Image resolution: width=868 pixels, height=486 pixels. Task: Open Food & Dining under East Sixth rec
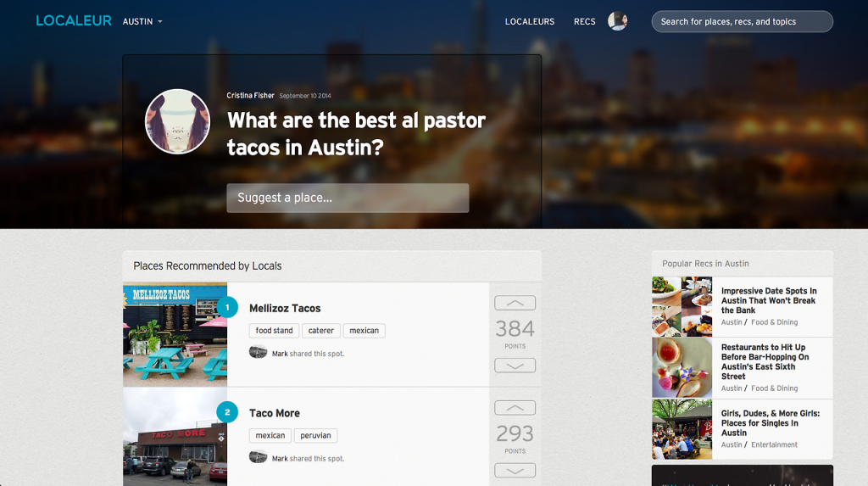pyautogui.click(x=774, y=388)
